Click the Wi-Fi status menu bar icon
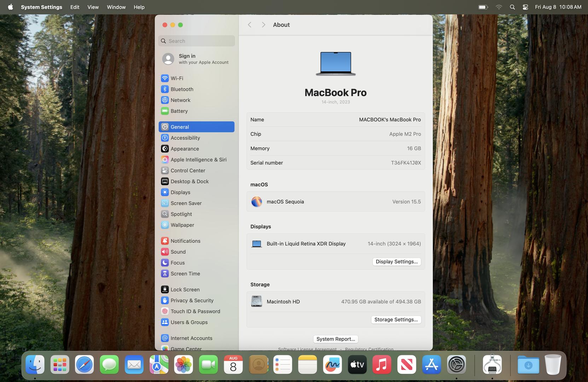Image resolution: width=588 pixels, height=382 pixels. 499,7
